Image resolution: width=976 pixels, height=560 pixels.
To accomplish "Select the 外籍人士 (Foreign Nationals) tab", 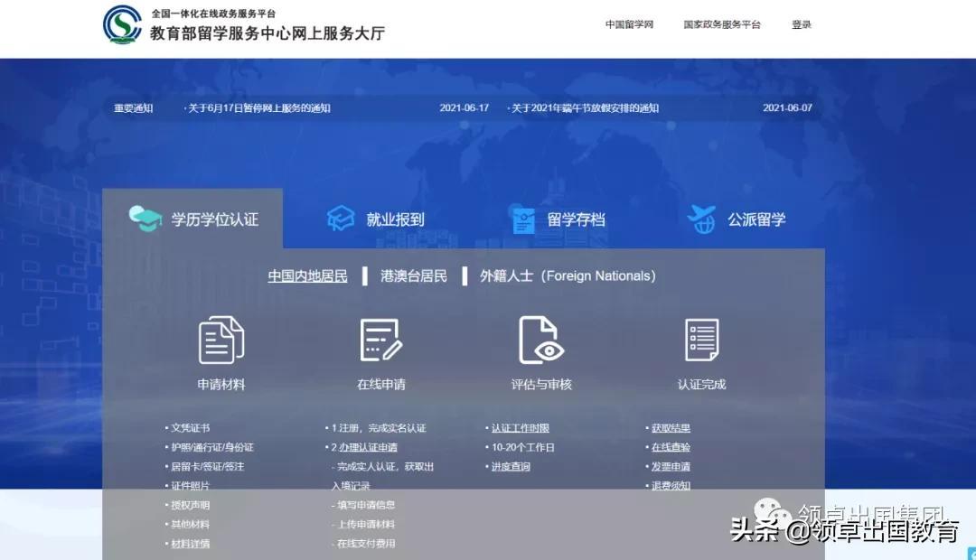I will tap(568, 276).
